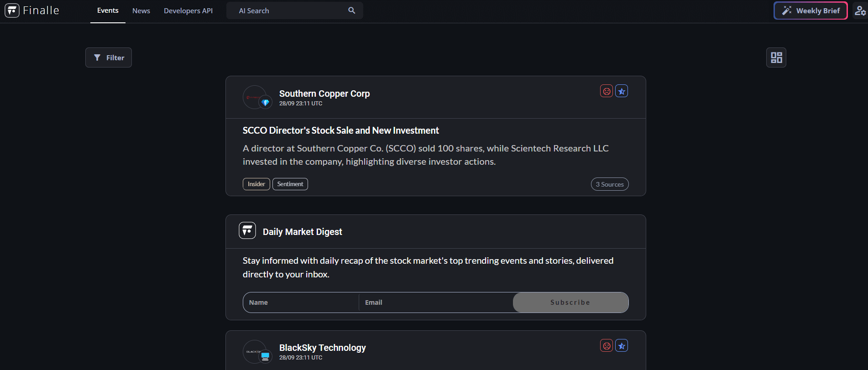The width and height of the screenshot is (868, 370).
Task: Click the search magnifier icon
Action: click(x=351, y=10)
